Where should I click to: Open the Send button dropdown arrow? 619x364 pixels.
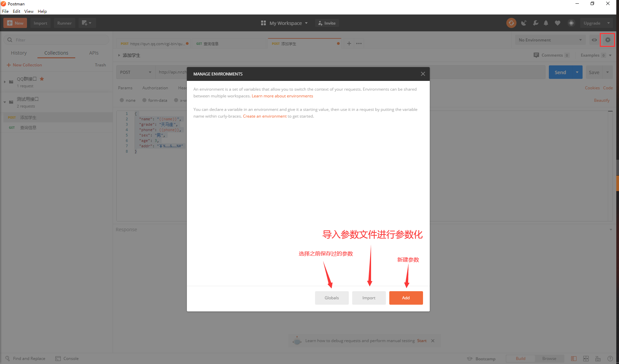(577, 72)
